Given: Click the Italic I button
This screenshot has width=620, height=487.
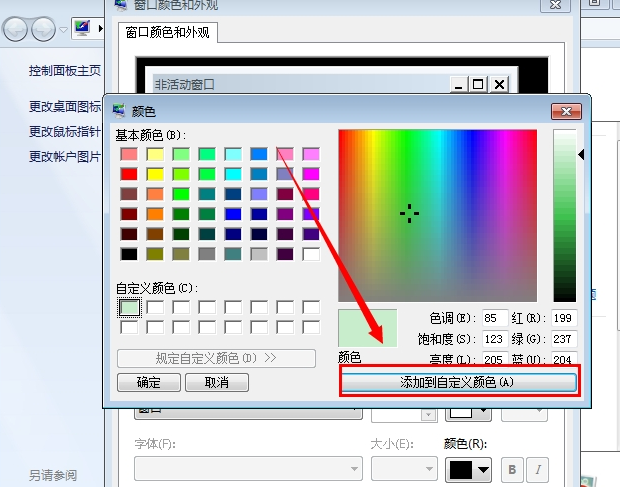Looking at the screenshot, I should (x=538, y=469).
